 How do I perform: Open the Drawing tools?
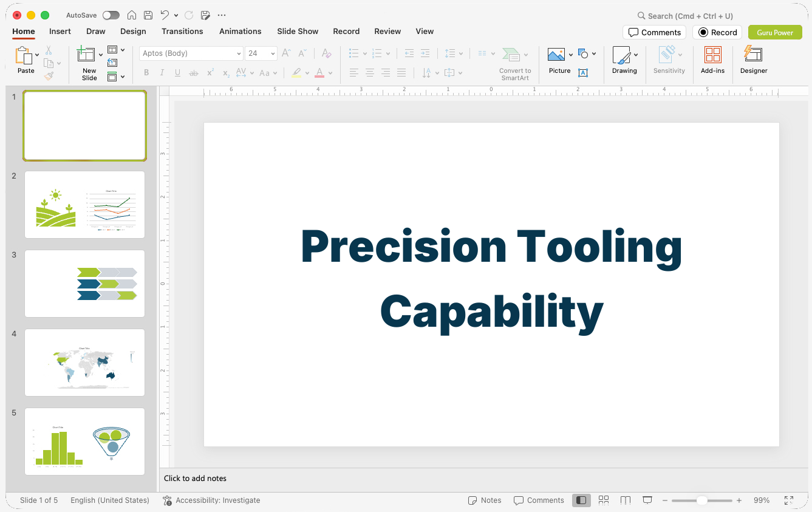point(624,61)
